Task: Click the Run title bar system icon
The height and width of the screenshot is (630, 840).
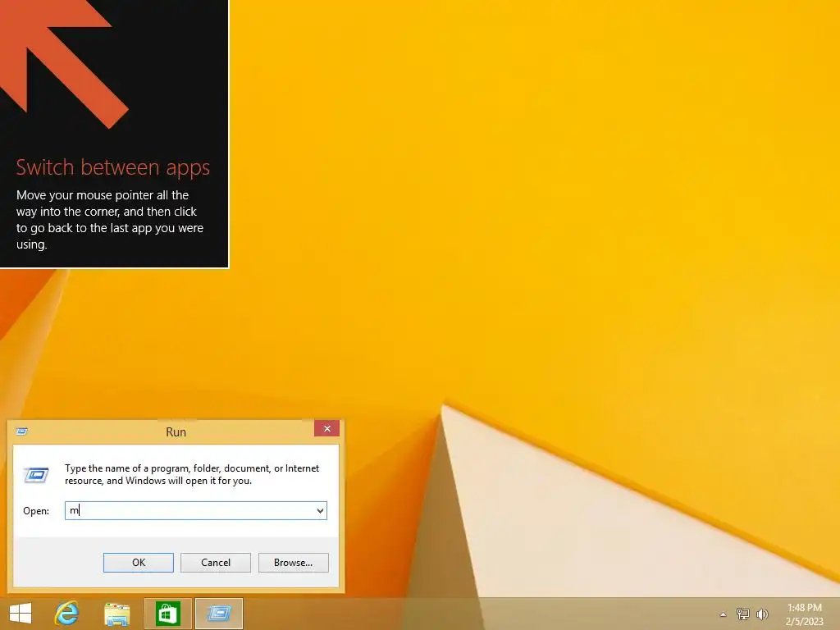Action: pyautogui.click(x=22, y=431)
